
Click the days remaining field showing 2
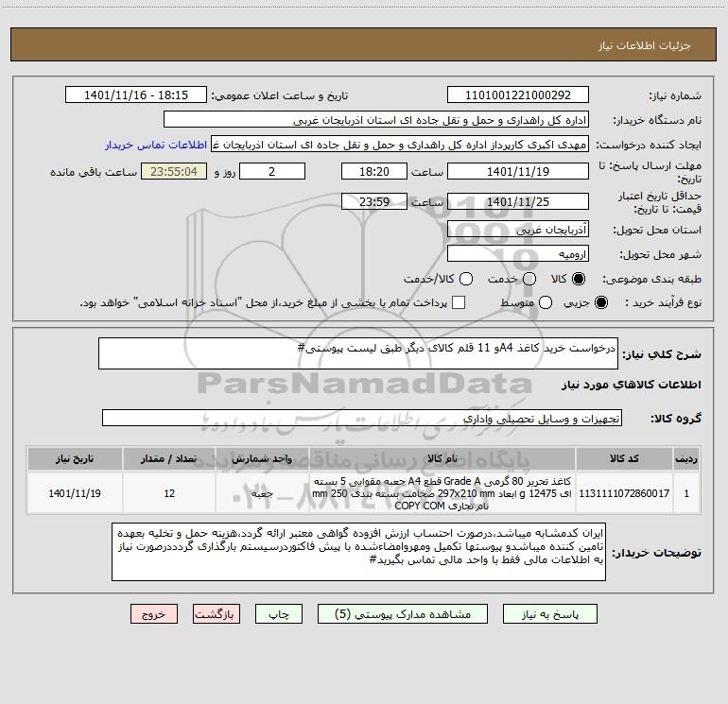pos(272,171)
